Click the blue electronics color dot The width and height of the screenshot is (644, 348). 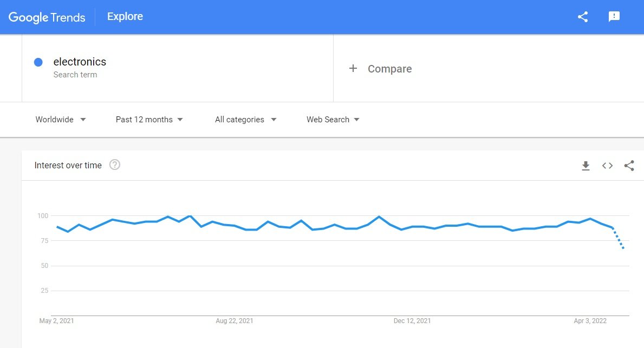38,62
